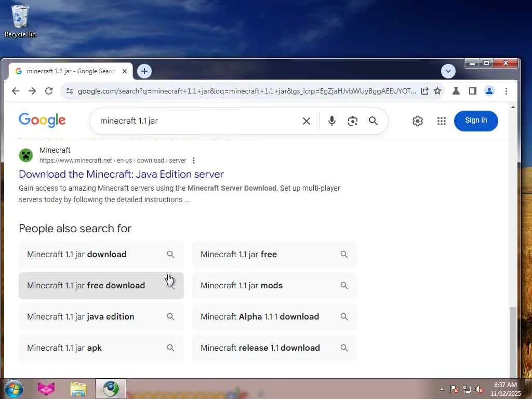Image resolution: width=532 pixels, height=399 pixels.
Task: Search Minecraft 1.1 jar java edition suggestion
Action: 101,317
